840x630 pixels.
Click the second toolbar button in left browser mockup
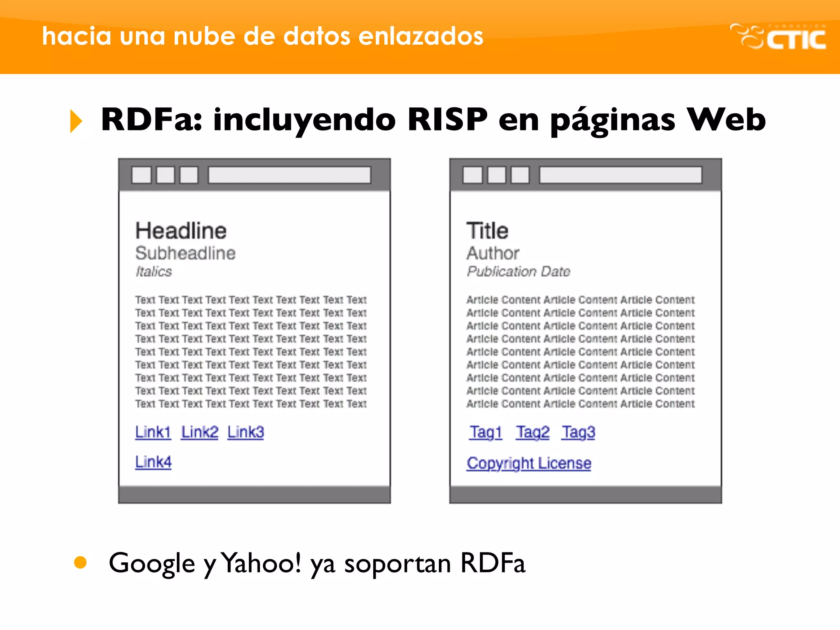(165, 175)
